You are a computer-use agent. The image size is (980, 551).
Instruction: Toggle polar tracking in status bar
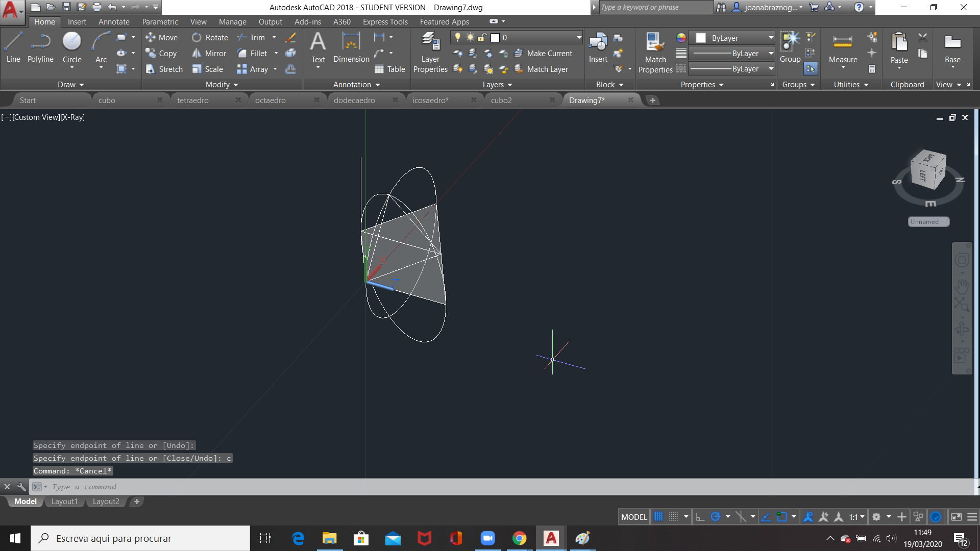(716, 517)
